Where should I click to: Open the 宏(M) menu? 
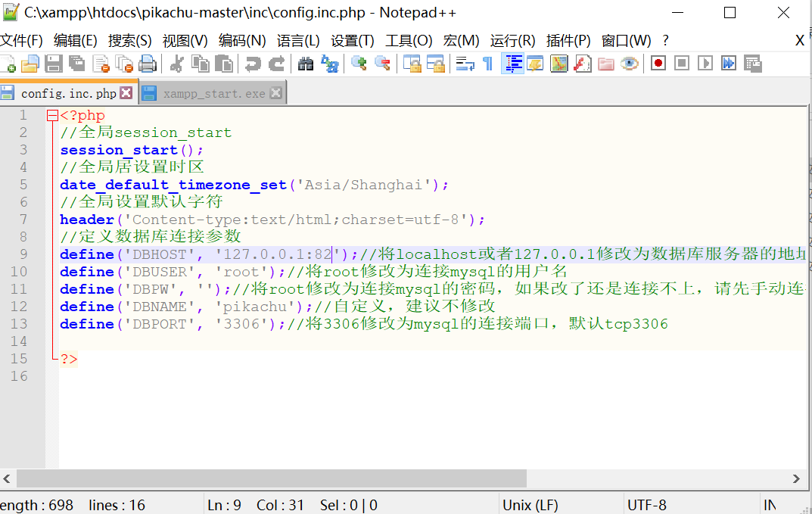461,40
